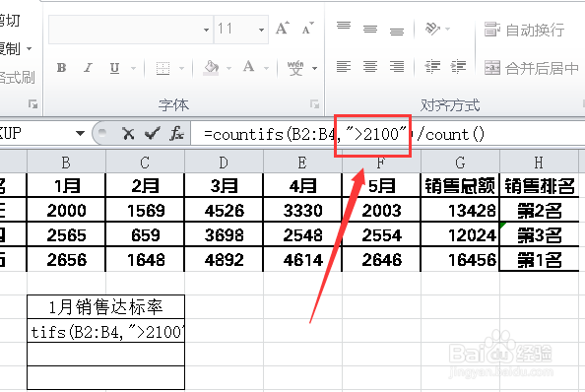Select the 第3名 ranking cell

(x=539, y=235)
